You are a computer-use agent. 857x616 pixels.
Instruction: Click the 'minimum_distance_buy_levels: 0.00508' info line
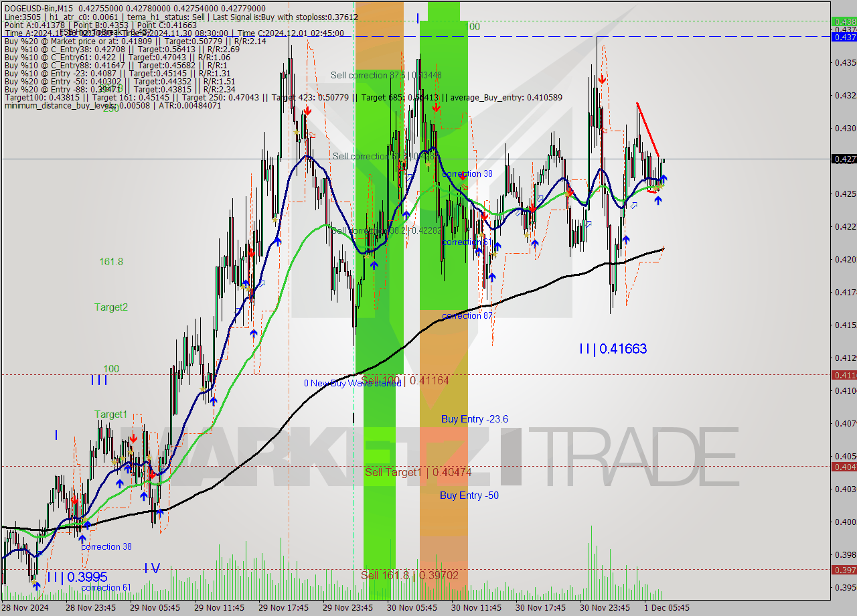(112, 105)
